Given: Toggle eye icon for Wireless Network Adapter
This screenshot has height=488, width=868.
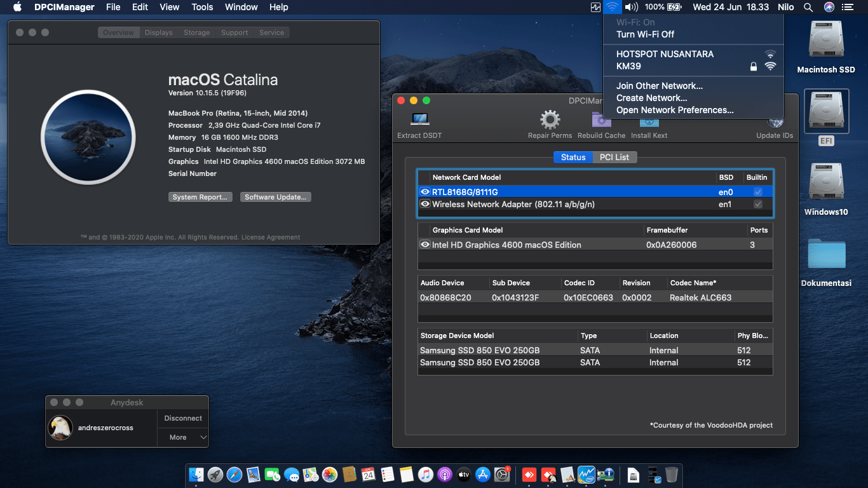Looking at the screenshot, I should (x=424, y=203).
